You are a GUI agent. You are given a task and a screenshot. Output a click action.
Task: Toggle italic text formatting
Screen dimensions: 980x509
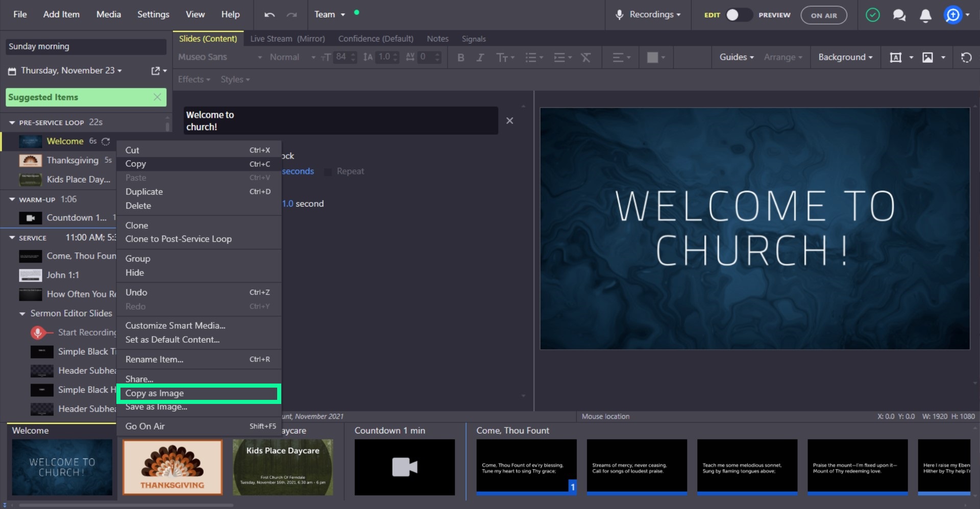pyautogui.click(x=480, y=58)
